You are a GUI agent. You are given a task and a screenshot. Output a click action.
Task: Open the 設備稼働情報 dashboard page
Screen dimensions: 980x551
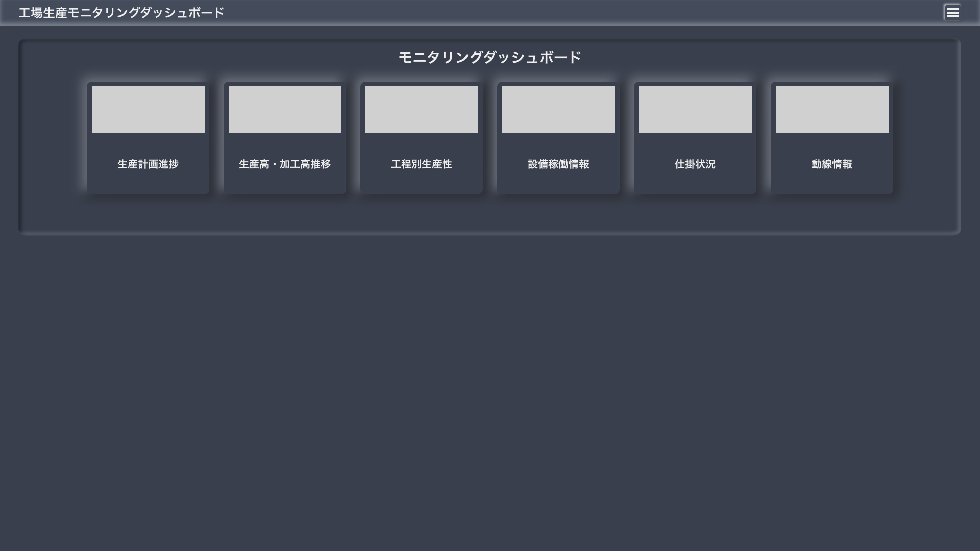(558, 164)
